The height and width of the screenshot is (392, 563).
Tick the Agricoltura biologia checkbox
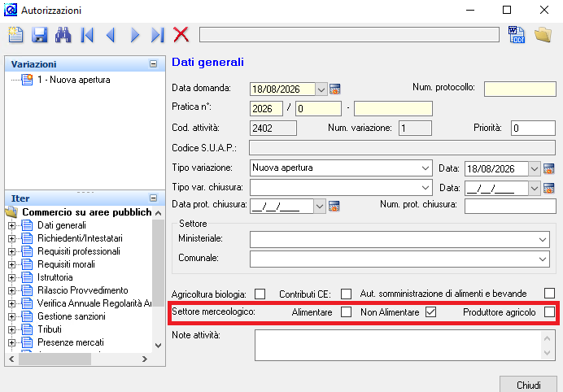click(260, 294)
